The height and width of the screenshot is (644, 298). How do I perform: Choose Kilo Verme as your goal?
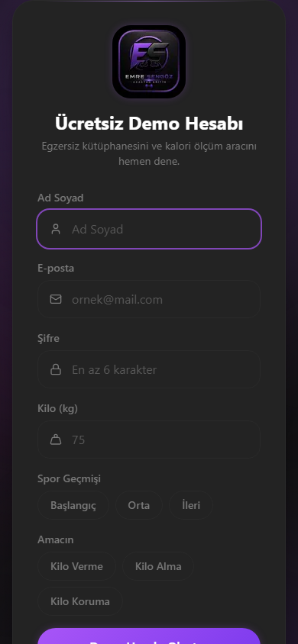coord(77,566)
